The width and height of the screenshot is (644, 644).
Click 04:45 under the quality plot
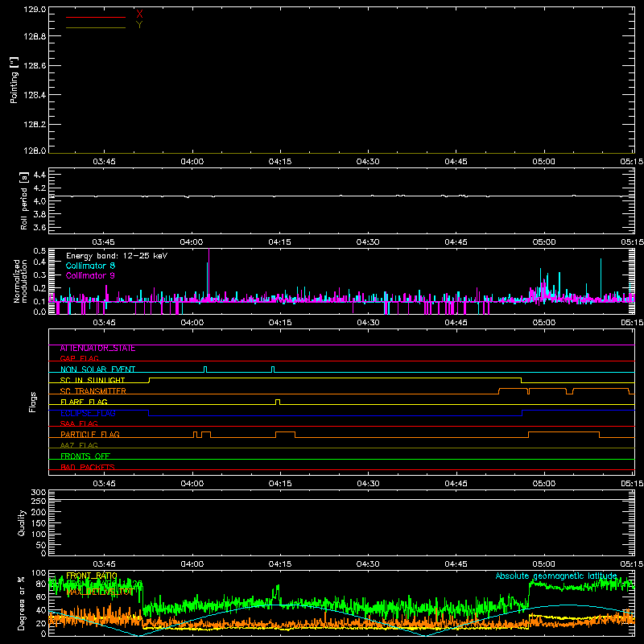[x=456, y=564]
